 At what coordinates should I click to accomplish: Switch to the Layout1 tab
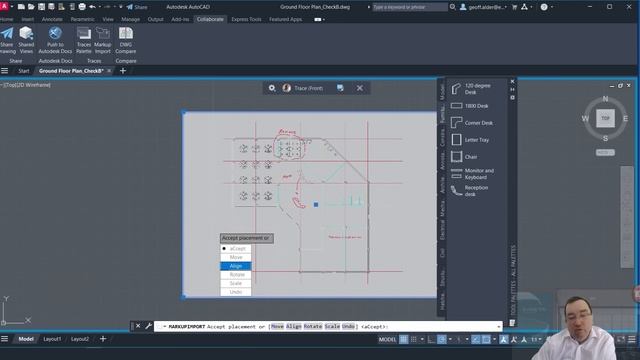(x=52, y=339)
